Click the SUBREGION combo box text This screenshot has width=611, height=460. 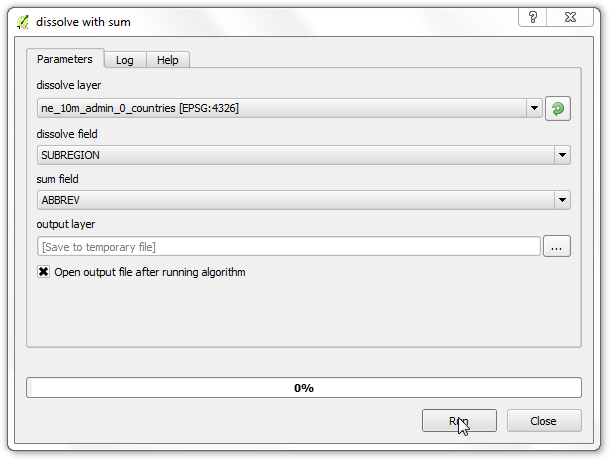click(70, 155)
